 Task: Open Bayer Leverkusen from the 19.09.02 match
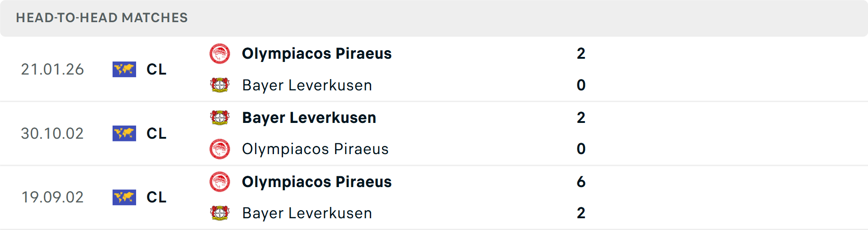point(307,213)
